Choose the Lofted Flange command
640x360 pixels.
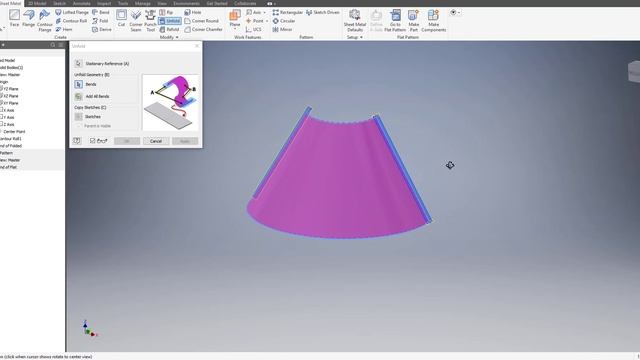pos(72,12)
